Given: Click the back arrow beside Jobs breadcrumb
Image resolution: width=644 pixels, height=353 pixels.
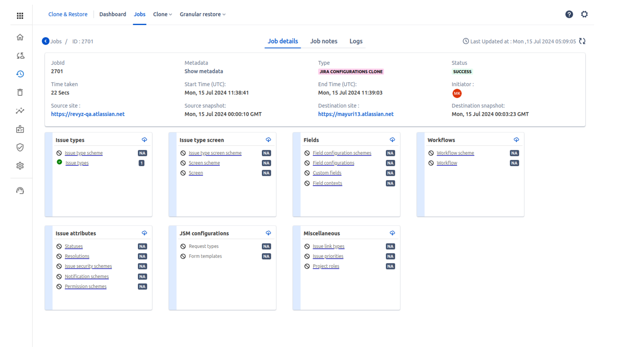Looking at the screenshot, I should [46, 41].
